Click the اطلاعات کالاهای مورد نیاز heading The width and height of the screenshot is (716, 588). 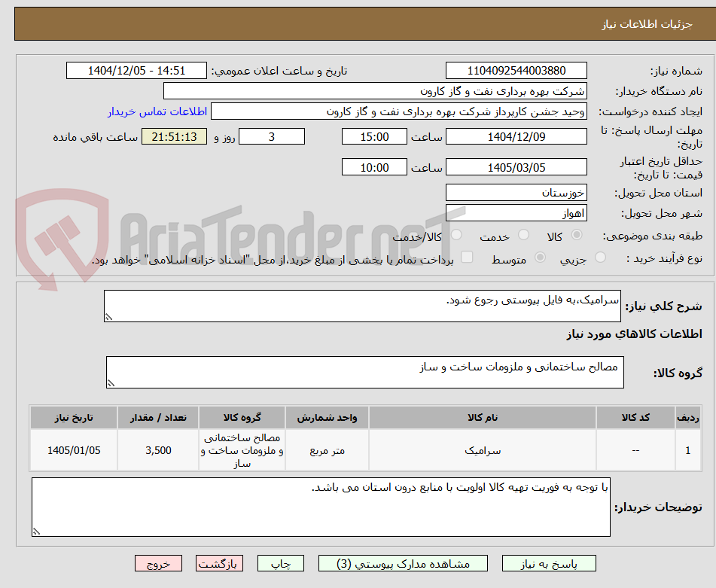[x=634, y=334]
